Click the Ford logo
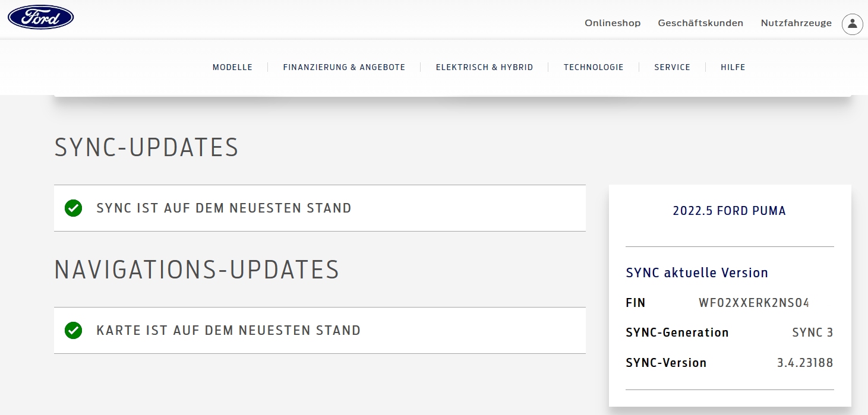This screenshot has height=415, width=868. (x=40, y=18)
